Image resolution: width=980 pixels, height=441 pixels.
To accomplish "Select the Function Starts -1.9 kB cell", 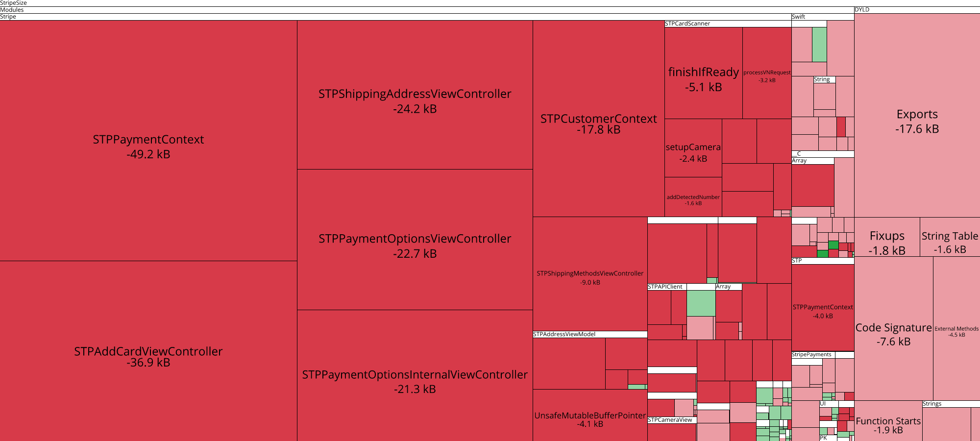I will (x=888, y=421).
